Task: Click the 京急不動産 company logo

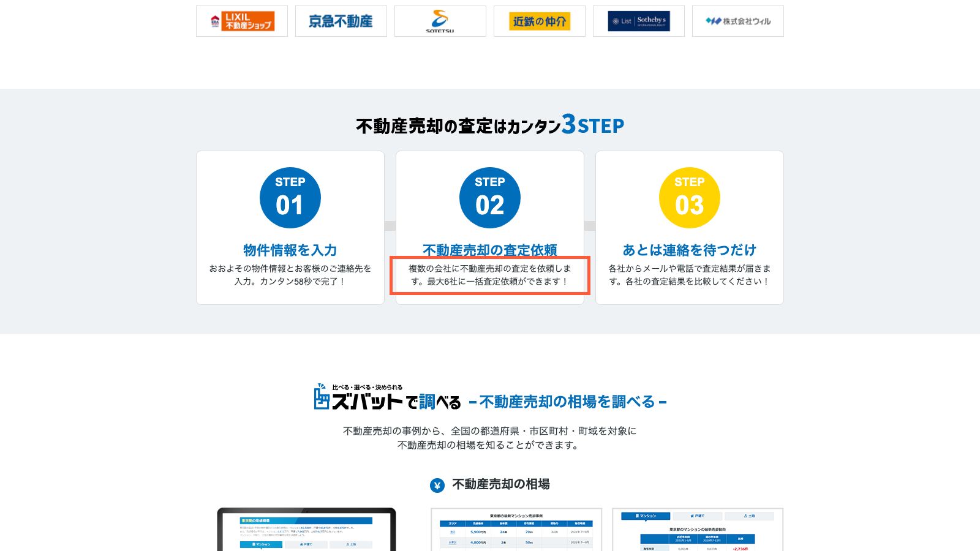Action: coord(341,21)
